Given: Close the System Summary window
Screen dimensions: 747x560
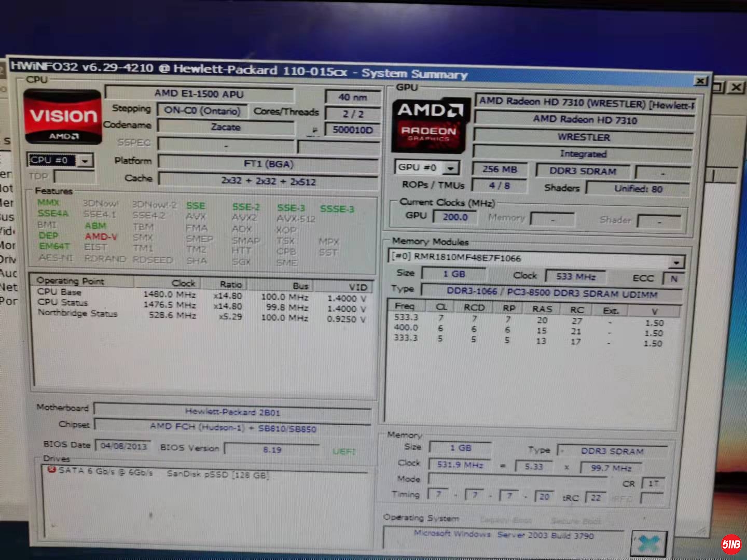Looking at the screenshot, I should tap(700, 81).
